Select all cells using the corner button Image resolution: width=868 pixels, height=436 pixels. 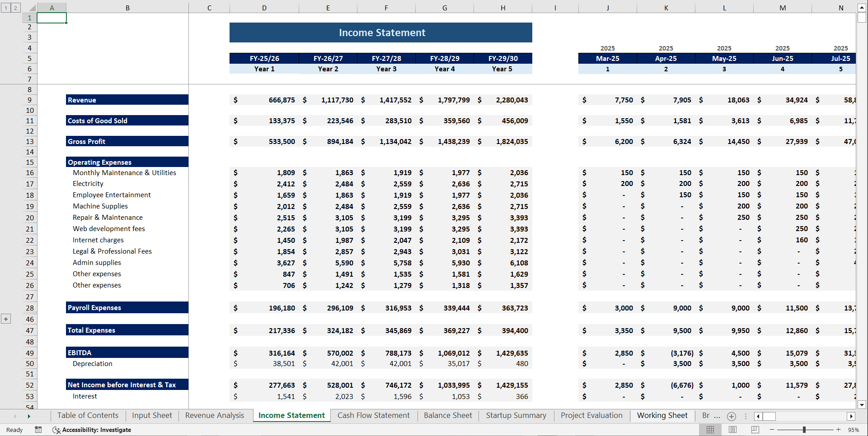(x=32, y=7)
